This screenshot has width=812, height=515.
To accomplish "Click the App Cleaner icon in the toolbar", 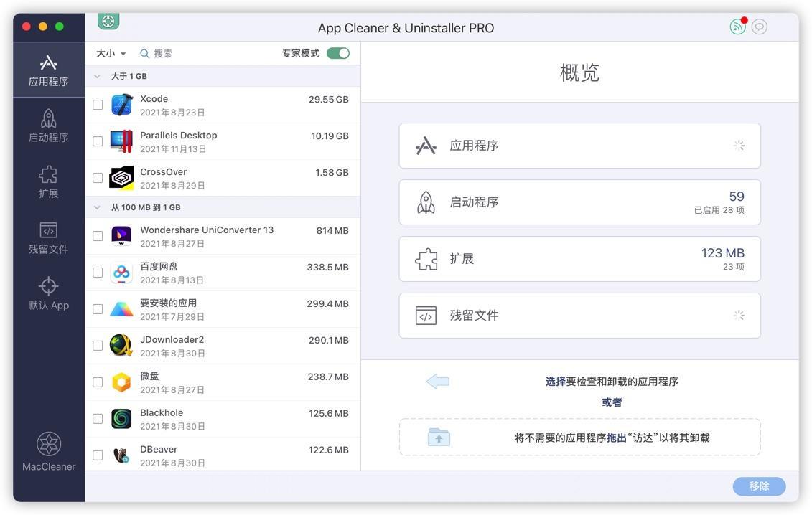I will click(x=108, y=21).
